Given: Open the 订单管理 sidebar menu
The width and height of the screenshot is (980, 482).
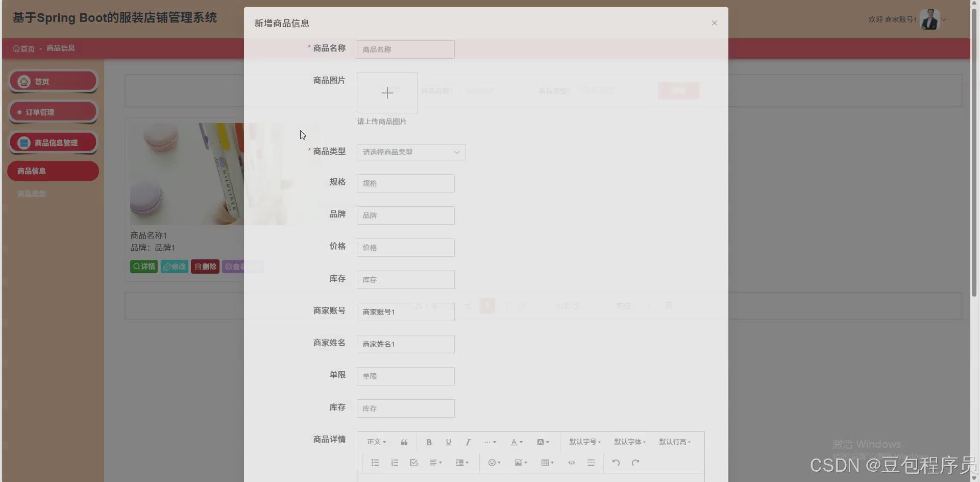Looking at the screenshot, I should click(x=53, y=112).
